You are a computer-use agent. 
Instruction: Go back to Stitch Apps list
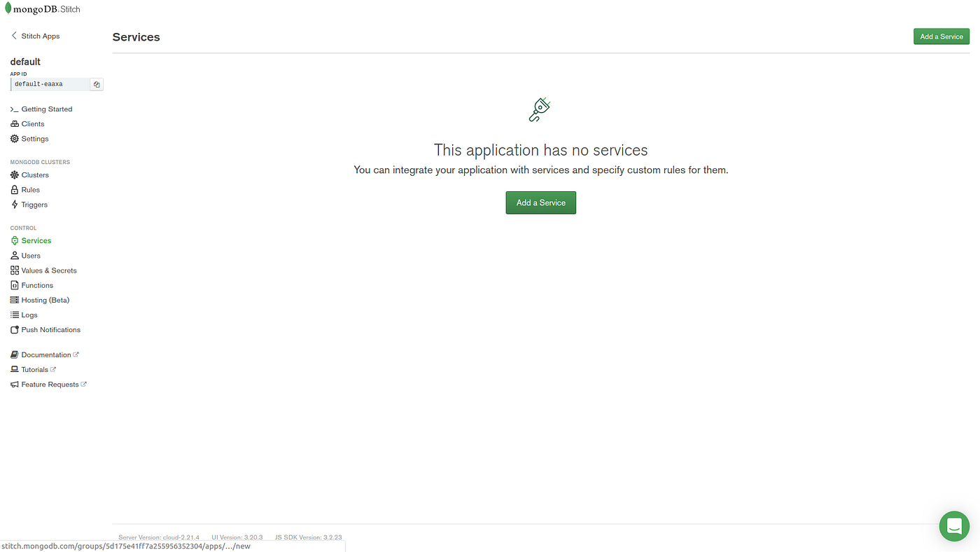point(35,35)
